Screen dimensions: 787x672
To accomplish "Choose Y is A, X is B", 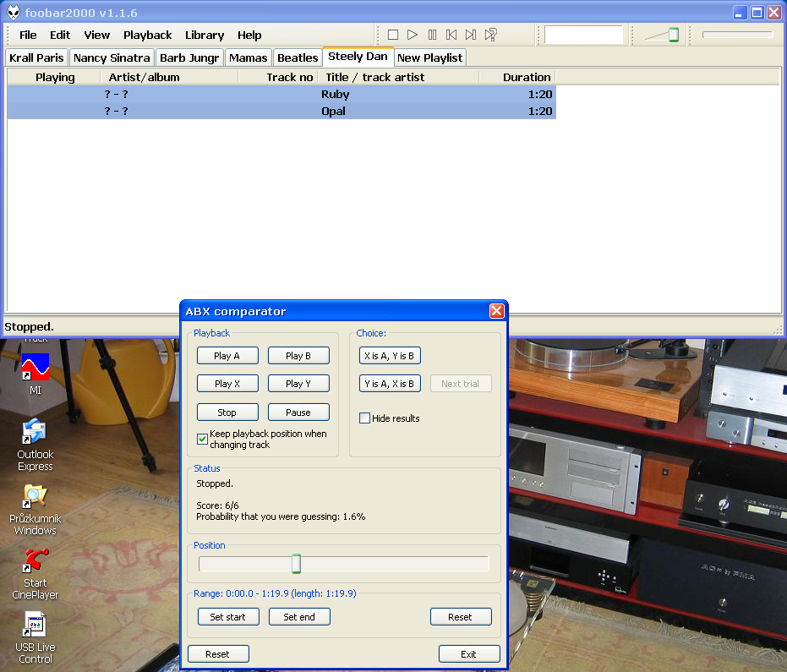I will tap(390, 384).
